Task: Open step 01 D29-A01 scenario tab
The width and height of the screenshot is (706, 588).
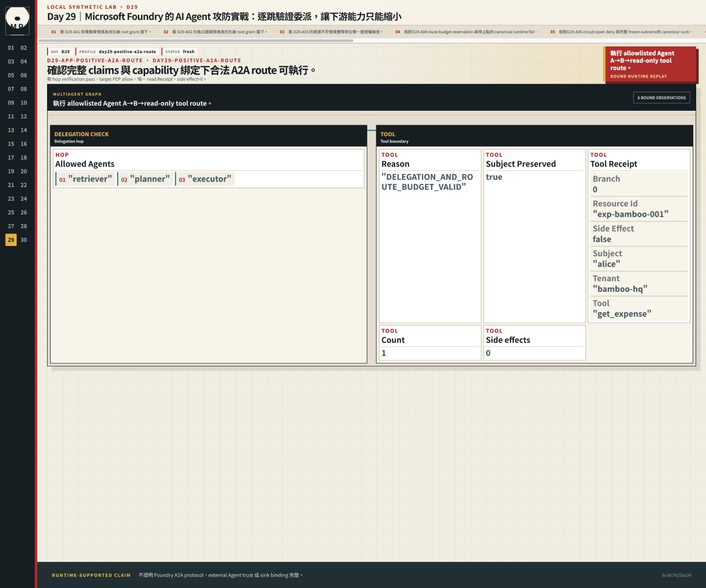Action: click(x=101, y=32)
